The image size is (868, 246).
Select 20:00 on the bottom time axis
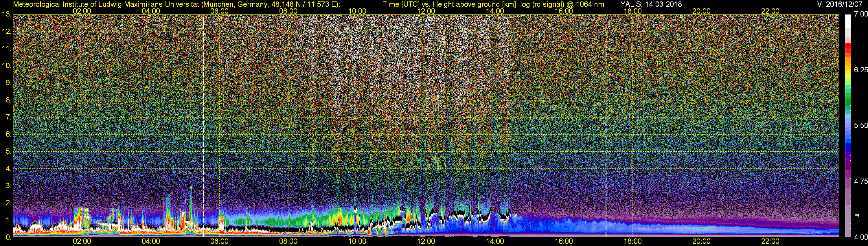(702, 242)
